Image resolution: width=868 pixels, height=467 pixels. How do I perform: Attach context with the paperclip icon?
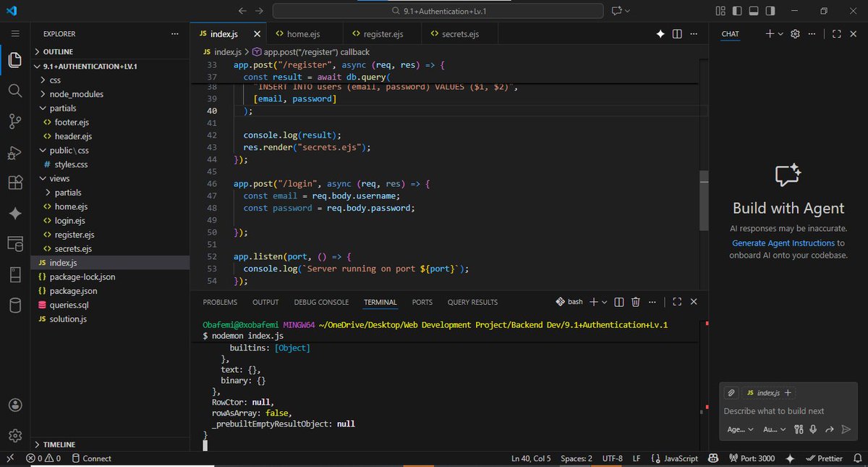pos(731,392)
